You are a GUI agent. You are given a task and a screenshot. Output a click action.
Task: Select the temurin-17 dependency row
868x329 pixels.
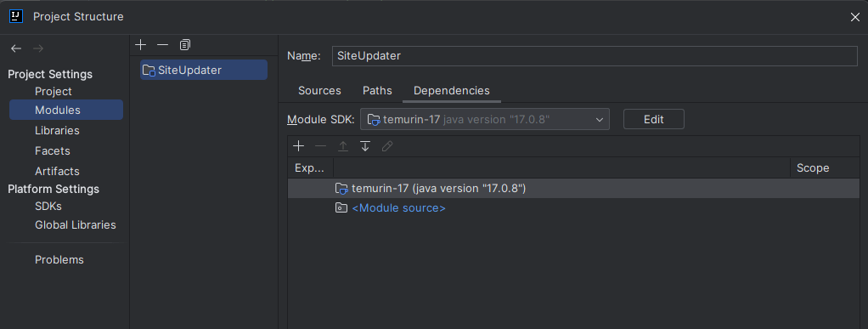[x=573, y=189]
